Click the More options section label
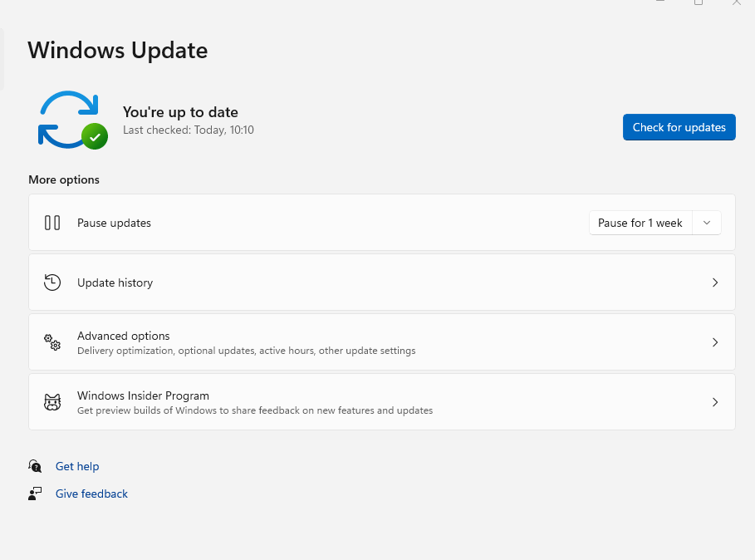Screen dimensions: 755x560 click(64, 179)
